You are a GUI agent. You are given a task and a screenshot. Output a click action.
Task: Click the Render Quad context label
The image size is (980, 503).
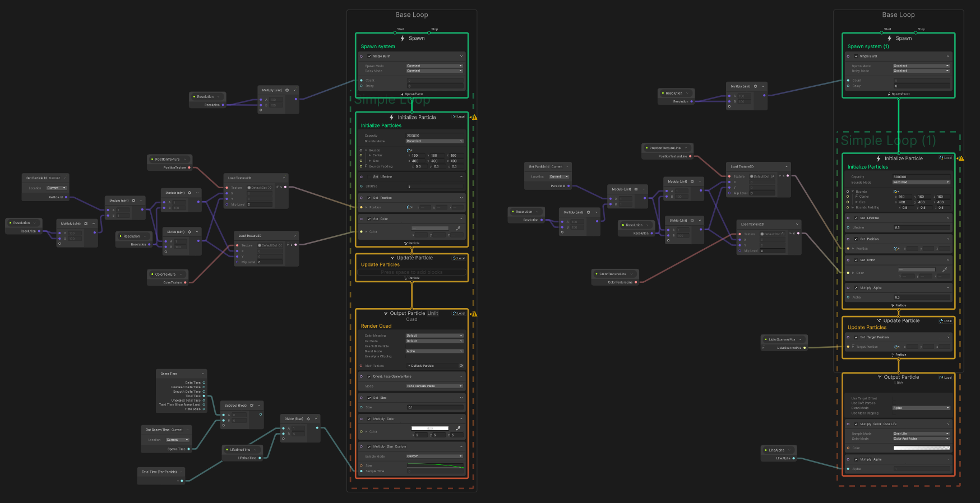click(x=376, y=326)
